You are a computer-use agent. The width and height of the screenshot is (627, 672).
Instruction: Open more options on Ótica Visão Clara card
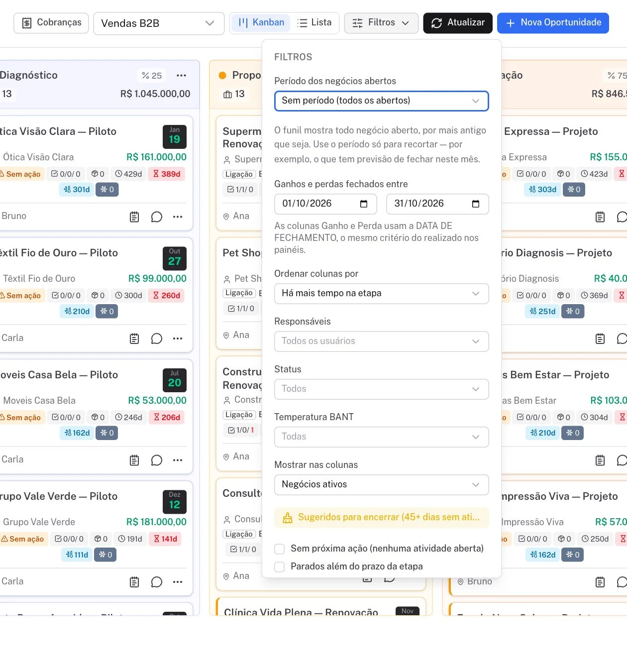pos(178,217)
